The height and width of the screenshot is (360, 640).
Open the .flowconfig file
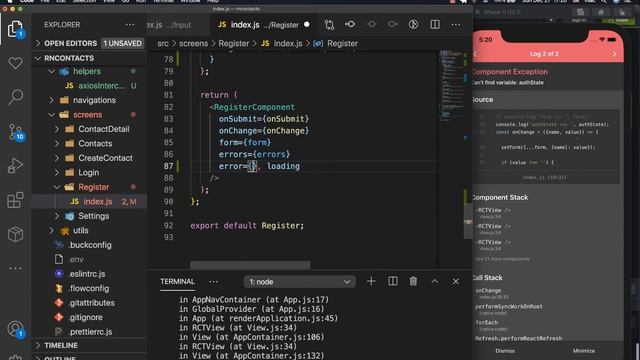89,288
